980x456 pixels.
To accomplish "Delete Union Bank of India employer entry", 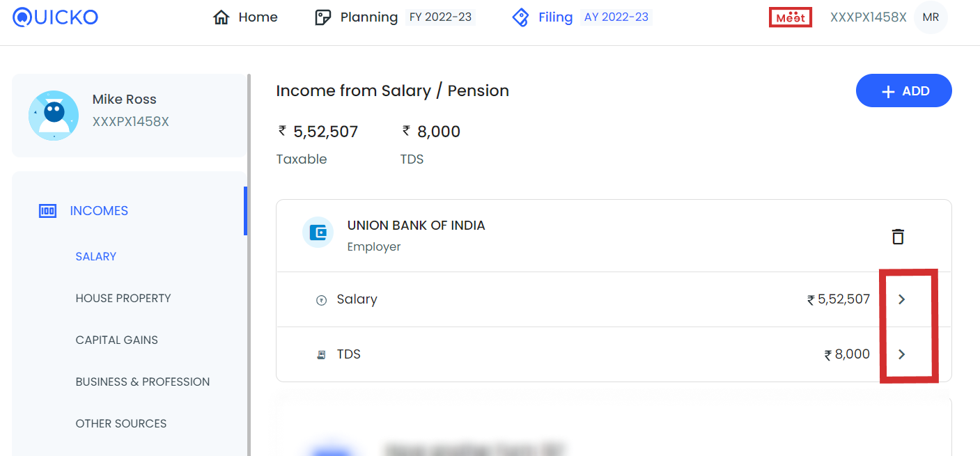I will click(898, 237).
